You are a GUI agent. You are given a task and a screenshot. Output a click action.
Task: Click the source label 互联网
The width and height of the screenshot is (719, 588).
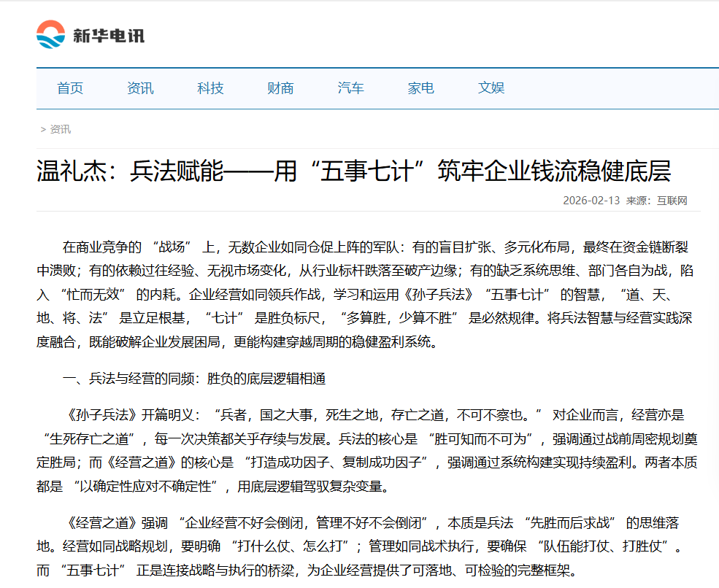point(672,201)
